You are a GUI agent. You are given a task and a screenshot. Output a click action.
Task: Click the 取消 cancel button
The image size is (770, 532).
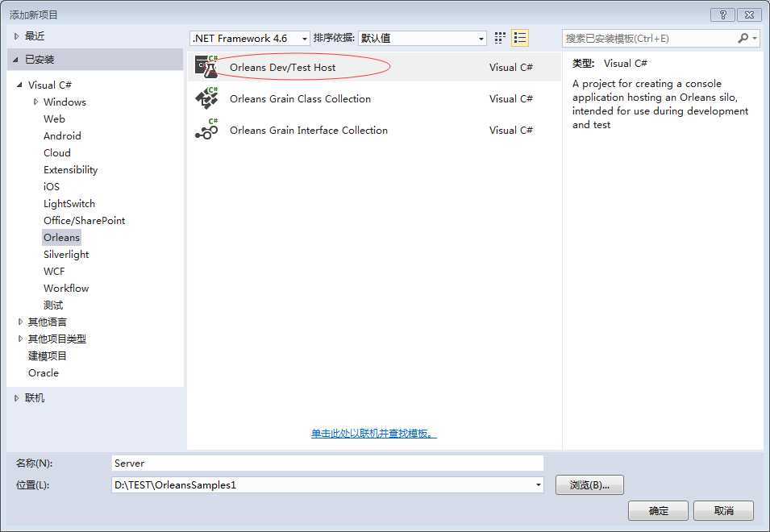click(723, 510)
